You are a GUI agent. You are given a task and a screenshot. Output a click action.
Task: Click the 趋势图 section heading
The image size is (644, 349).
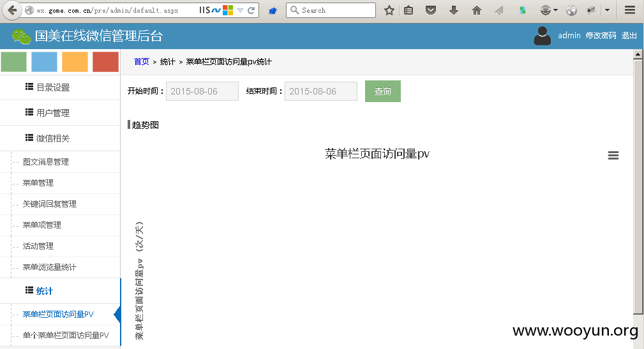[145, 125]
